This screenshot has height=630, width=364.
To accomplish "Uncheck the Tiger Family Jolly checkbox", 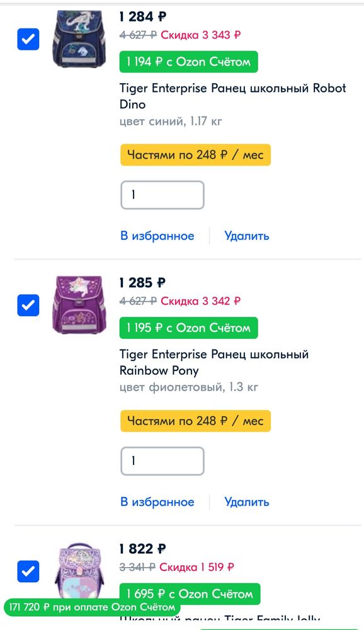I will pos(27,572).
